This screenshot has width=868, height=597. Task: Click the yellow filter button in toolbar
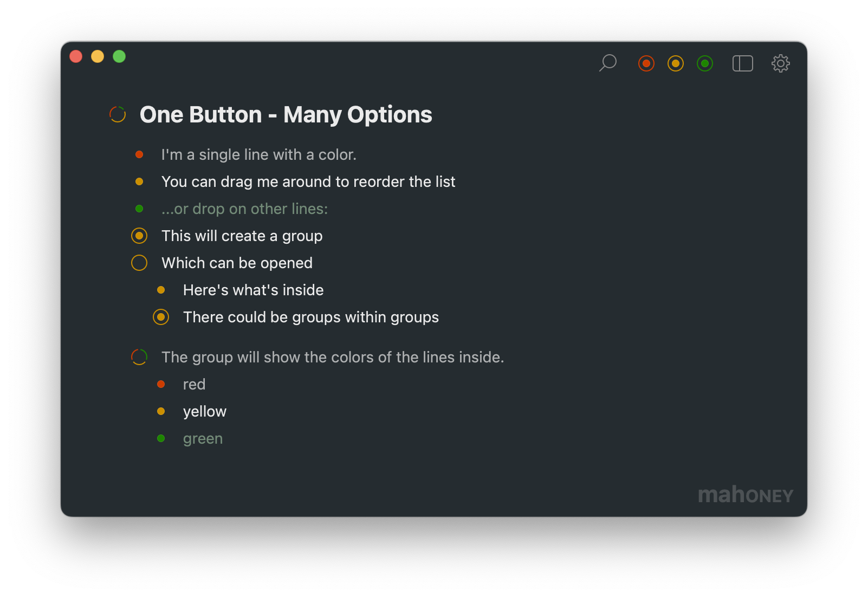(676, 63)
